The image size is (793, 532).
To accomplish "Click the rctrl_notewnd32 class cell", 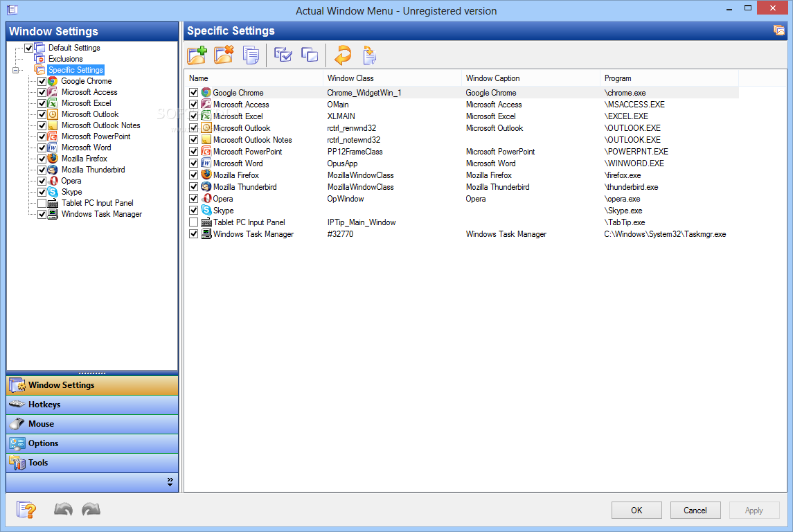I will [353, 140].
